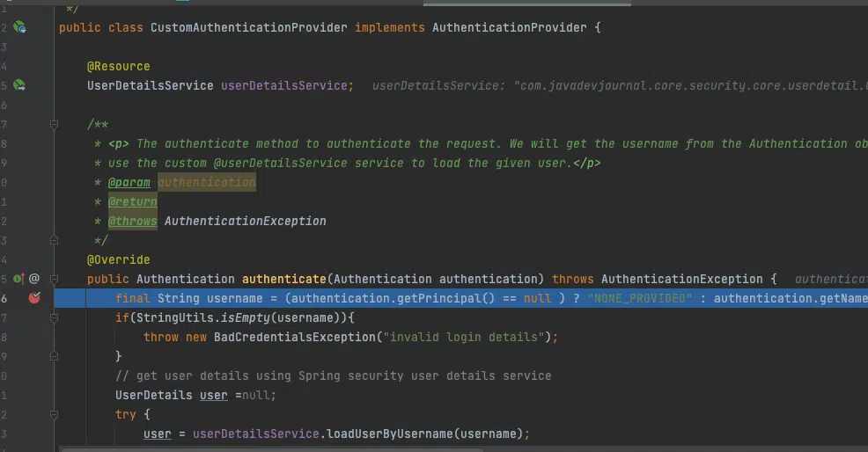The width and height of the screenshot is (868, 452).
Task: Click the @throws Javadoc tag
Action: [x=133, y=222]
